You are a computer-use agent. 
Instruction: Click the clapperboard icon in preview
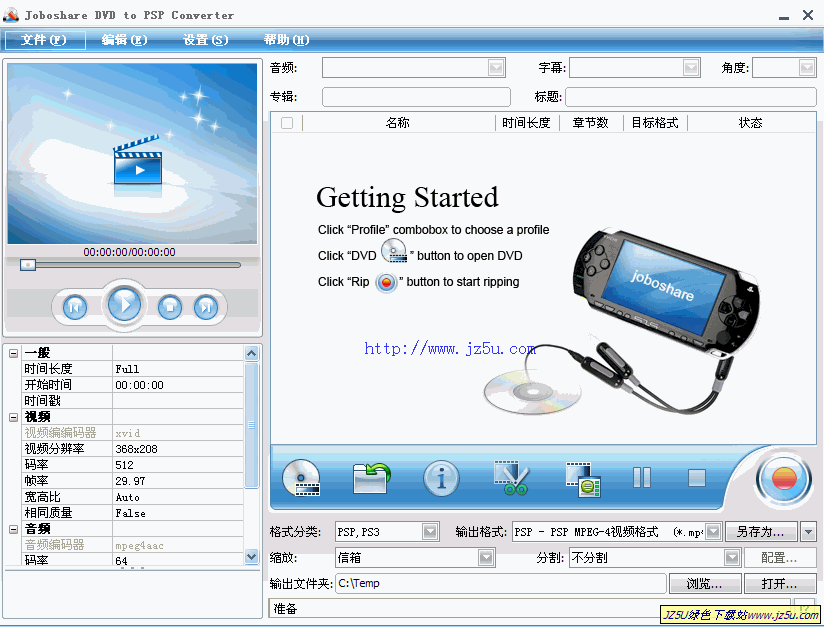138,160
